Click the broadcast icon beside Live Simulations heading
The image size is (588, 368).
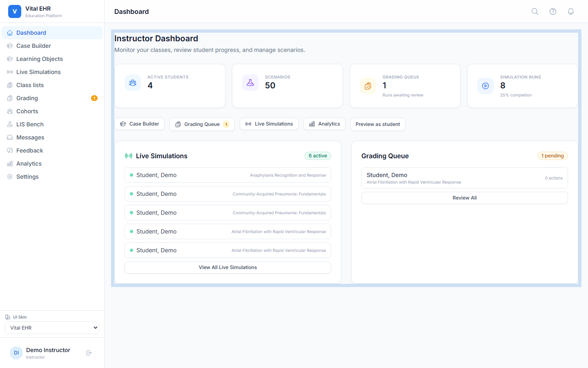coord(129,156)
